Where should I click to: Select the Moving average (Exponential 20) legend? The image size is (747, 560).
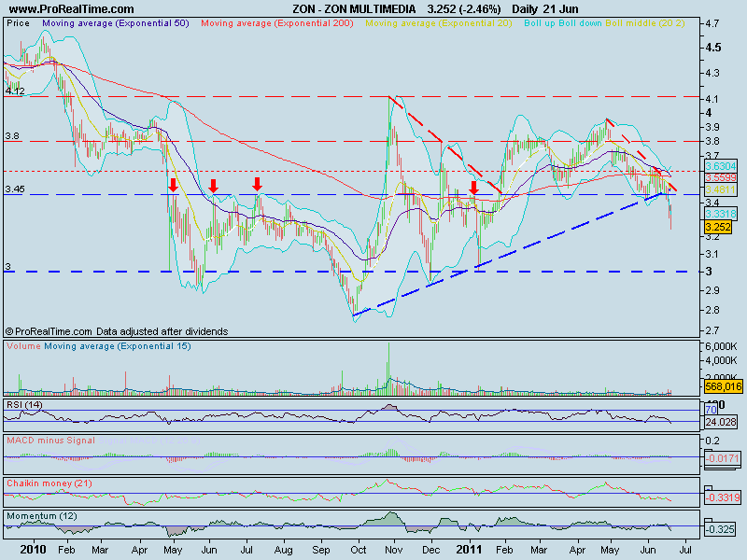coord(439,23)
